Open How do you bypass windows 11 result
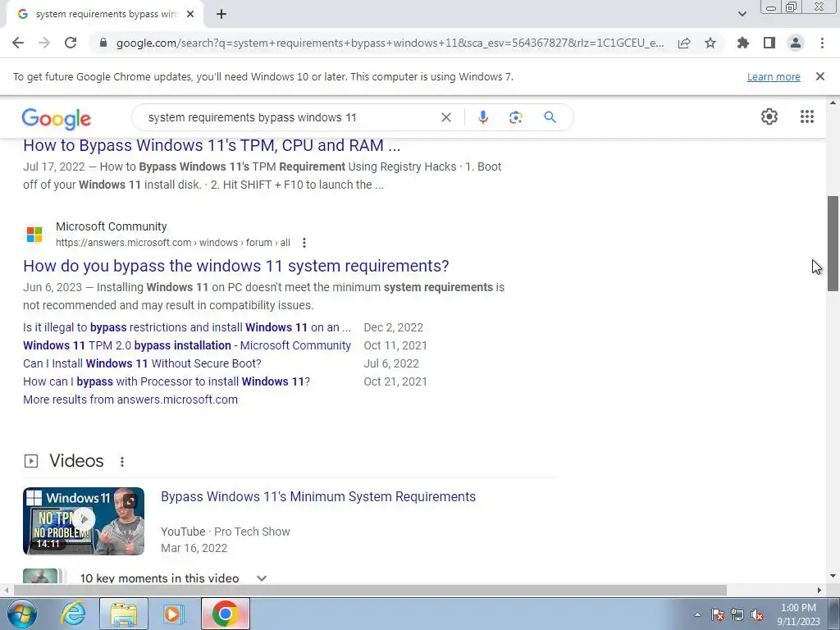Image resolution: width=840 pixels, height=630 pixels. 235,266
